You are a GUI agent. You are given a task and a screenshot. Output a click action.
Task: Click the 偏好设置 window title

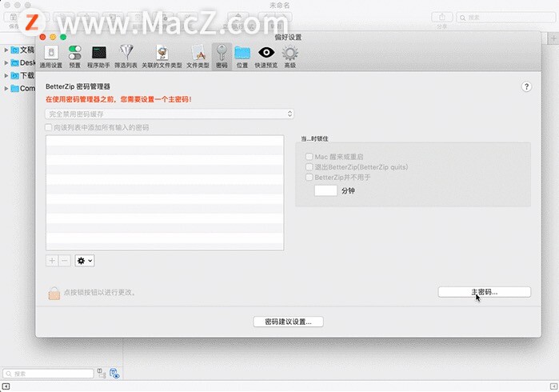[288, 37]
